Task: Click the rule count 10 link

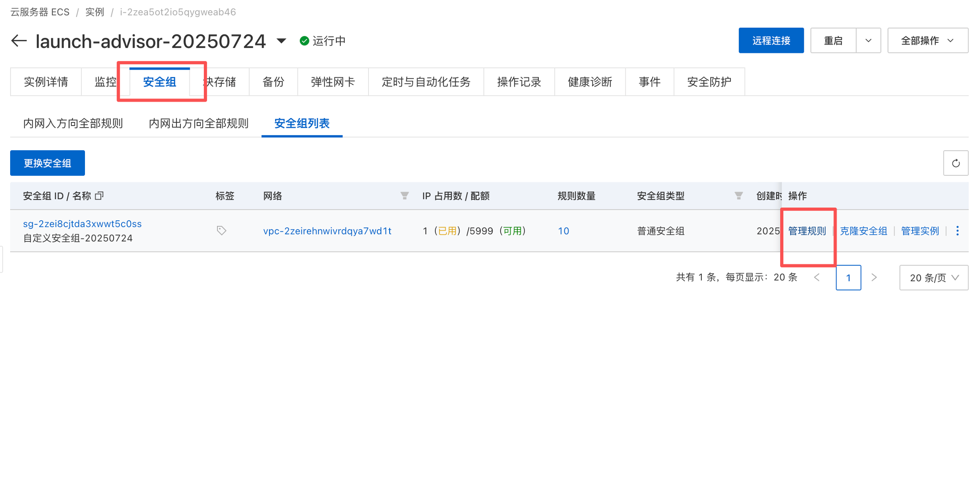Action: tap(564, 230)
